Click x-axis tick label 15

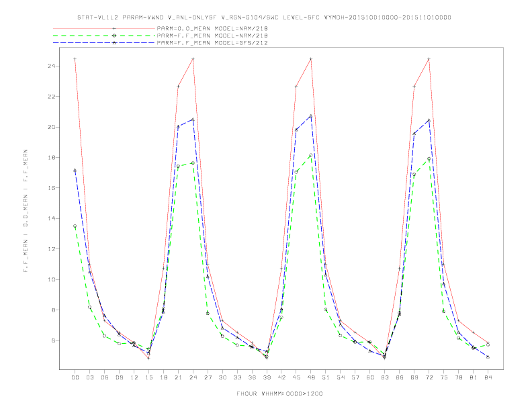pyautogui.click(x=148, y=377)
